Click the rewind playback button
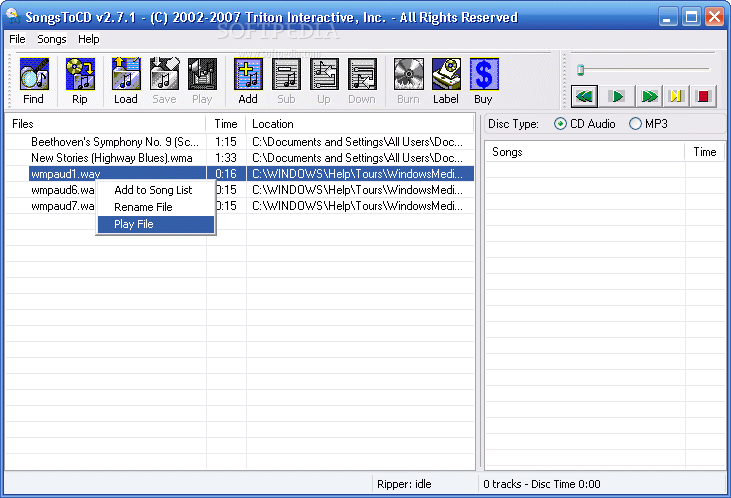This screenshot has width=731, height=498. pyautogui.click(x=584, y=97)
